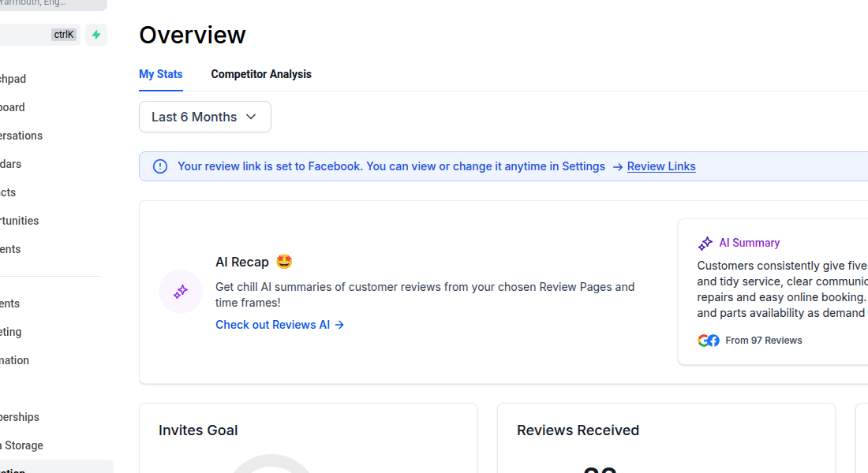
Task: Click the Facebook review source icon
Action: 713,340
